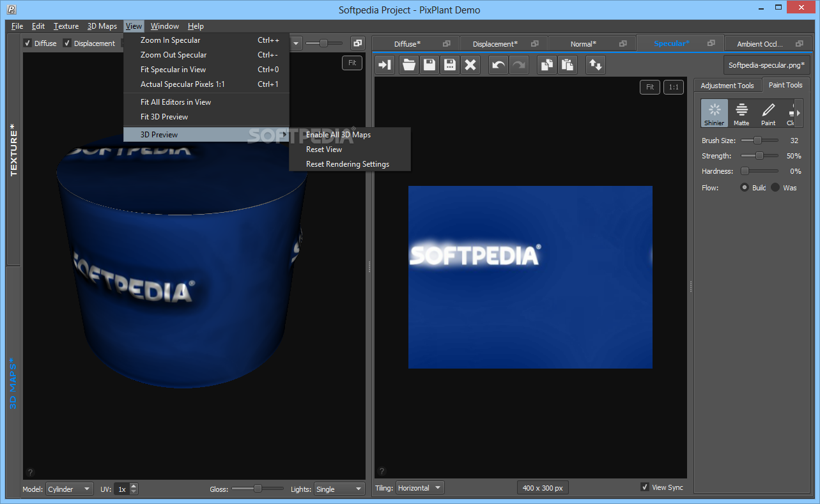Open the 3D Maps menu
820x504 pixels.
click(x=102, y=26)
